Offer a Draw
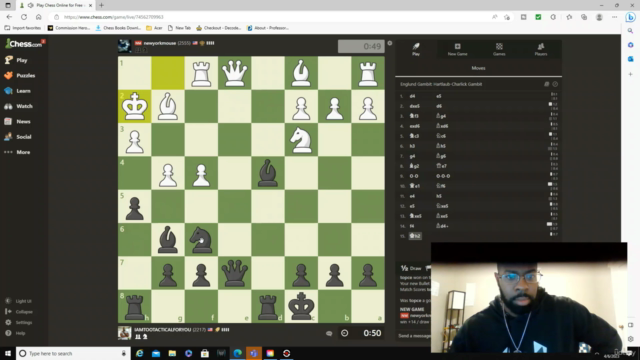640x360 pixels. pos(411,268)
